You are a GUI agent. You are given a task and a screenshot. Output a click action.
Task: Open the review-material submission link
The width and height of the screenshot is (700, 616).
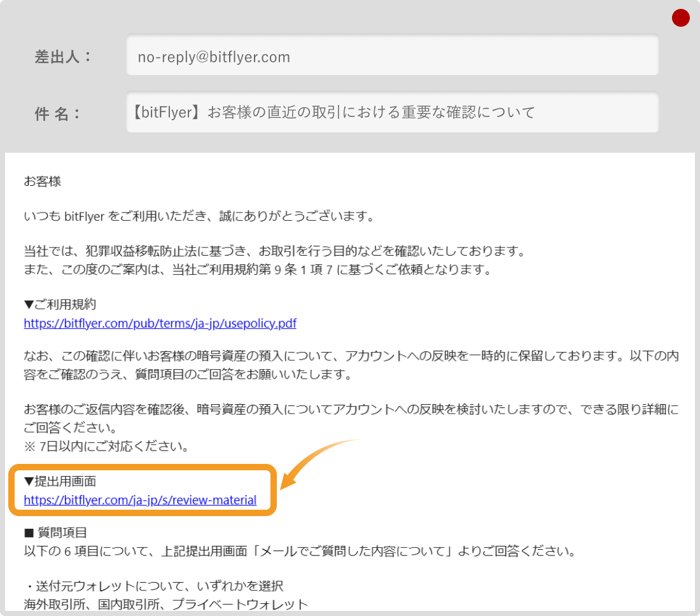click(x=140, y=500)
